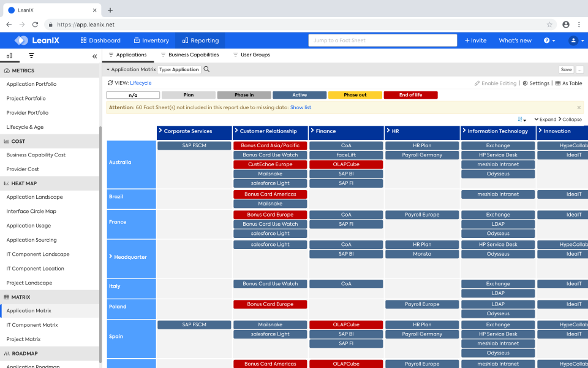Open the sort order icon above the matrix
This screenshot has height=368, width=588.
[520, 118]
